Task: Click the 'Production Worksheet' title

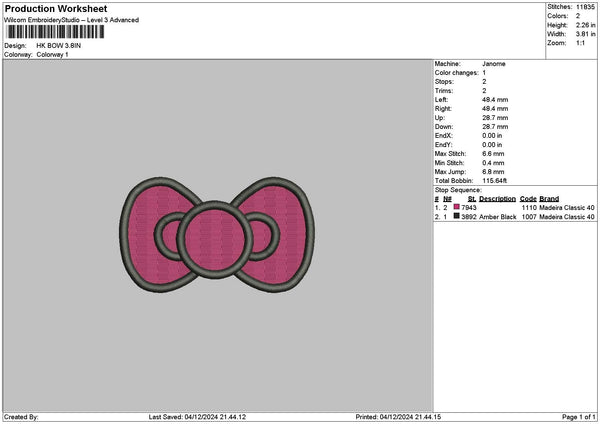Action: point(56,8)
